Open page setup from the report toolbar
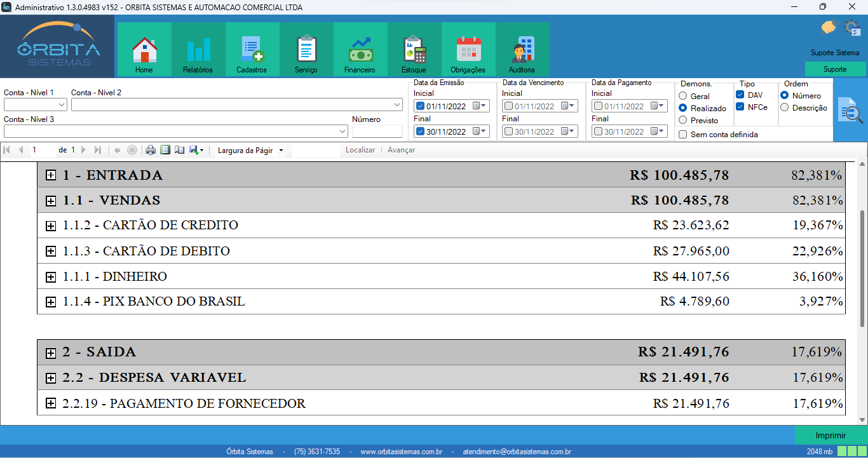 (x=180, y=150)
